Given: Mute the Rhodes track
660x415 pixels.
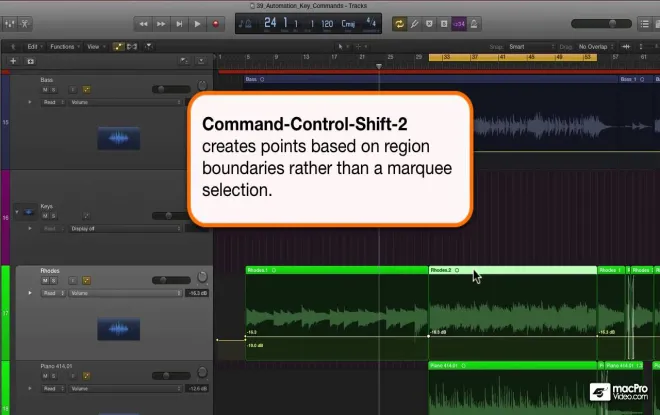Looking at the screenshot, I should pyautogui.click(x=45, y=281).
